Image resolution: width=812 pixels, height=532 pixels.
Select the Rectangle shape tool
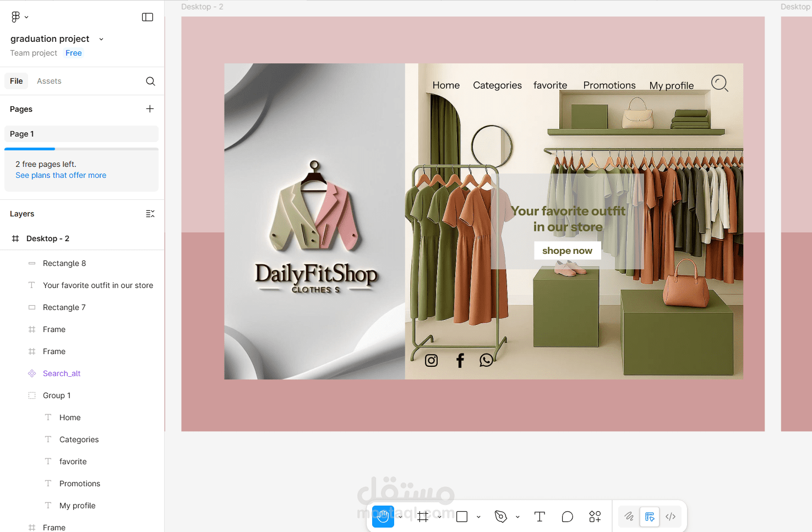[x=462, y=517]
